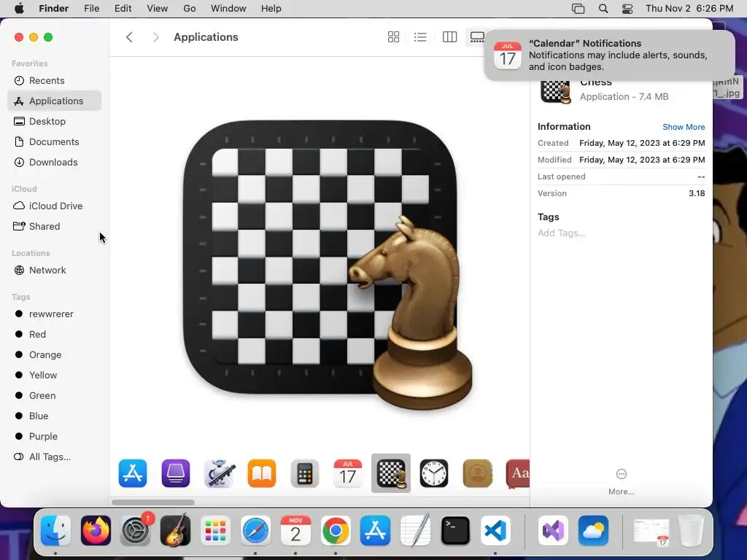Screen dimensions: 747x560
Task: Open the Apple menu
Action: coord(19,9)
